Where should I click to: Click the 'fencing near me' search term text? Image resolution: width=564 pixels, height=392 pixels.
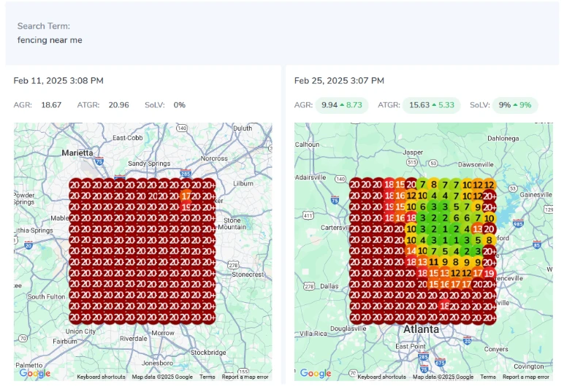click(x=50, y=40)
